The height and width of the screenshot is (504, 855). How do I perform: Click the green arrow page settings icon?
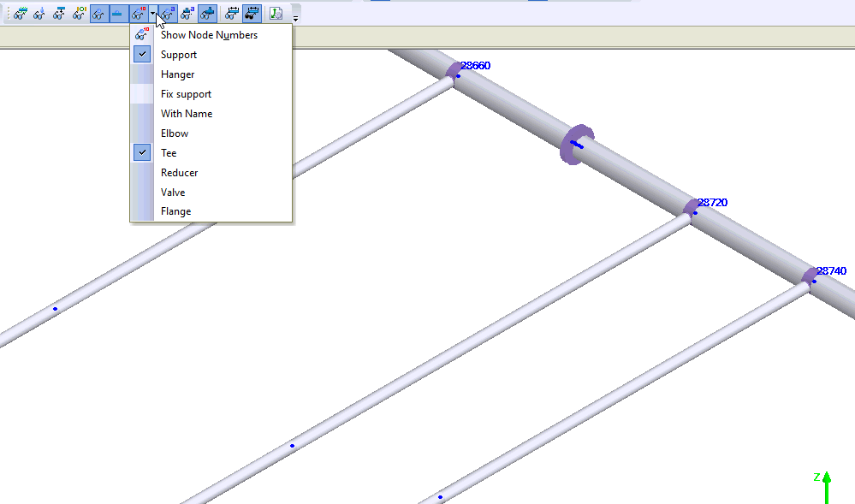pyautogui.click(x=276, y=14)
